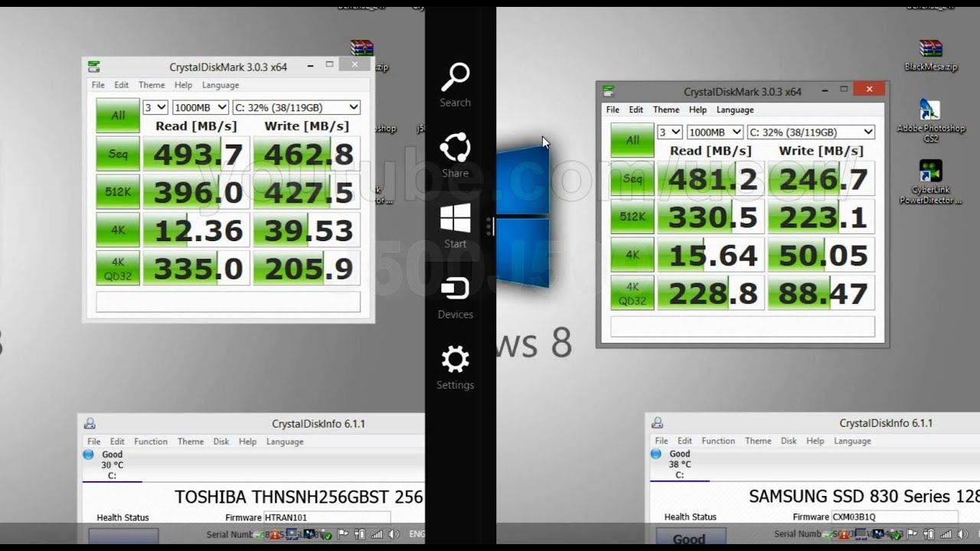This screenshot has height=551, width=980.
Task: Open 1000MB size dropdown in the 481.2 CrystalDiskMark window
Action: coord(715,132)
